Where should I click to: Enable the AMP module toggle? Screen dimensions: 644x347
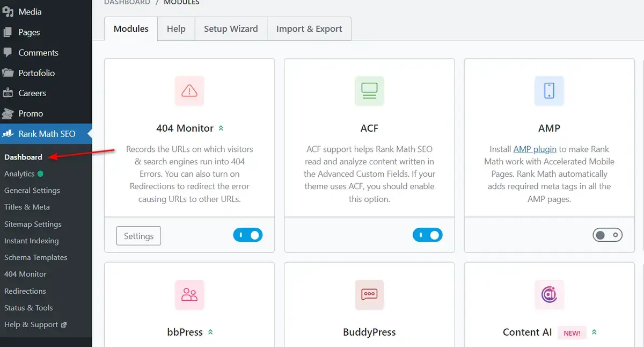pyautogui.click(x=608, y=235)
